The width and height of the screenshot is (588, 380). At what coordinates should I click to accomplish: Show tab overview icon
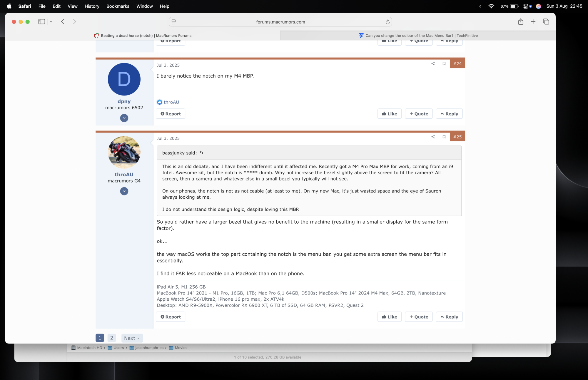pos(546,21)
